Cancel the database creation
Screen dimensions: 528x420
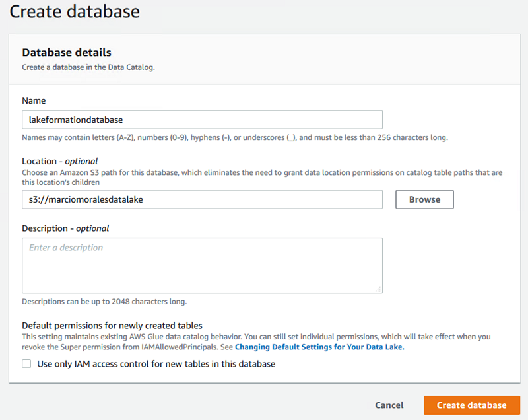coord(389,405)
